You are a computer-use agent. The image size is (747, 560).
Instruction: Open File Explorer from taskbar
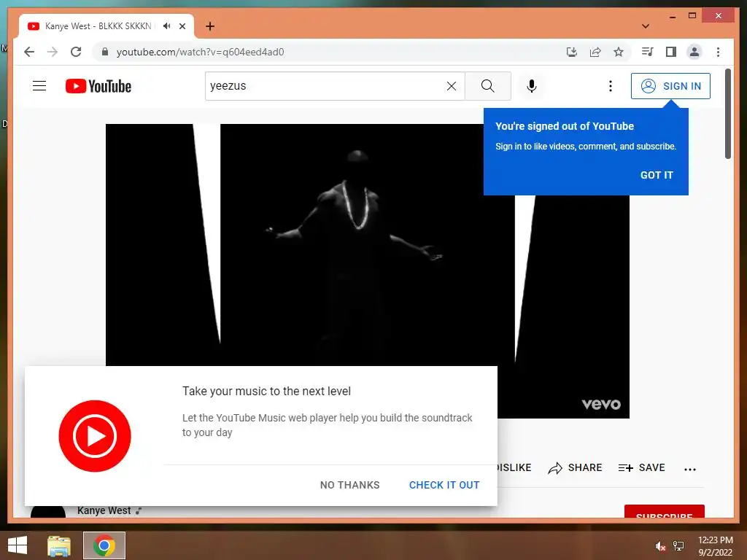(x=59, y=545)
